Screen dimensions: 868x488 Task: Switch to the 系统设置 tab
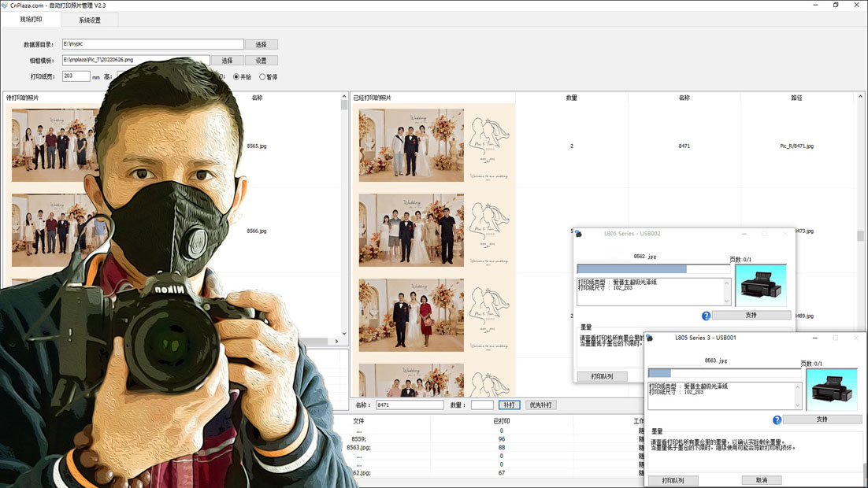tap(89, 20)
